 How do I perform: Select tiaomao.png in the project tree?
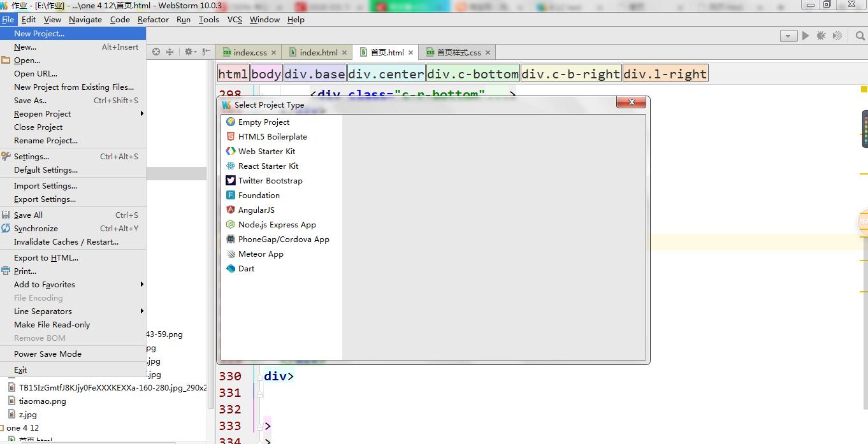tap(42, 401)
